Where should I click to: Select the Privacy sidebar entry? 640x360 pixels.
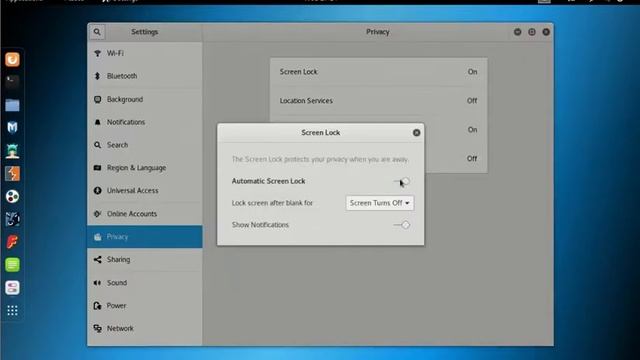145,237
